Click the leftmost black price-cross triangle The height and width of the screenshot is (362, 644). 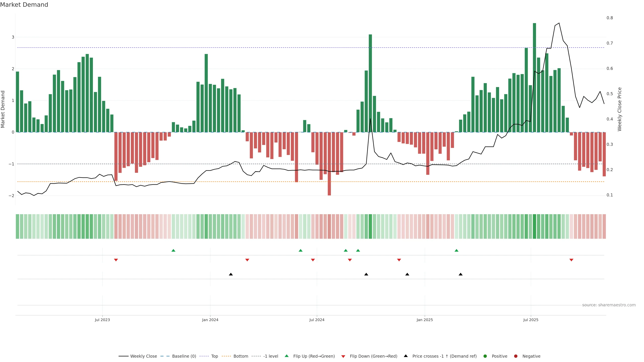[x=231, y=274]
